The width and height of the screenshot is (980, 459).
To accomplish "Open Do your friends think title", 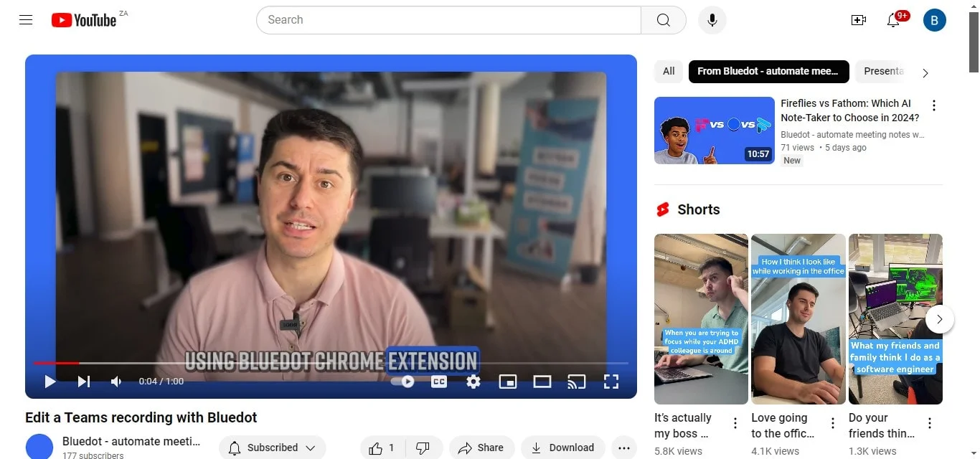I will pos(882,425).
